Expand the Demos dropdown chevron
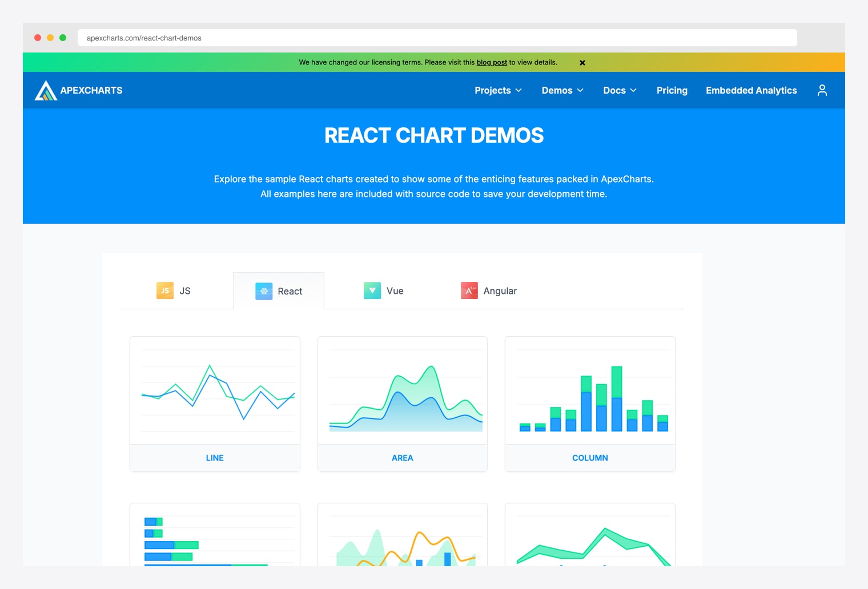This screenshot has width=868, height=589. 580,90
